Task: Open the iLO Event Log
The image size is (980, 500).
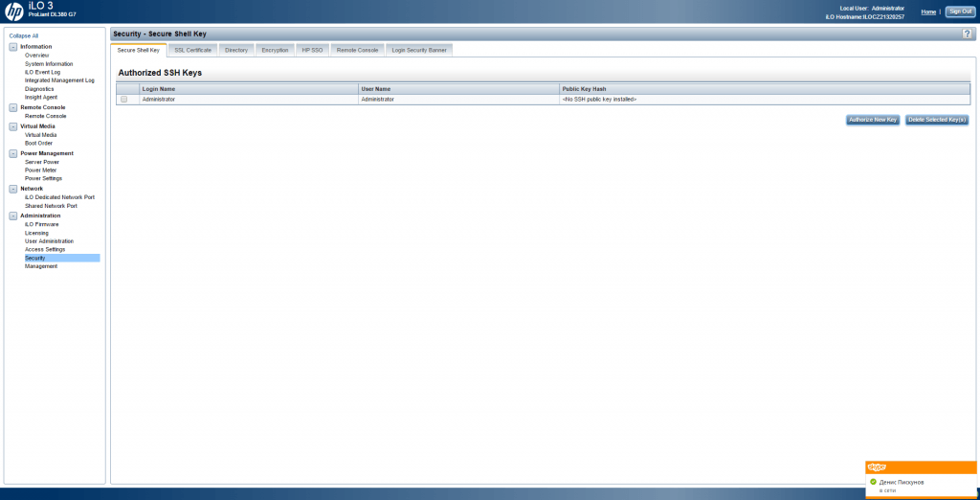Action: pyautogui.click(x=42, y=72)
